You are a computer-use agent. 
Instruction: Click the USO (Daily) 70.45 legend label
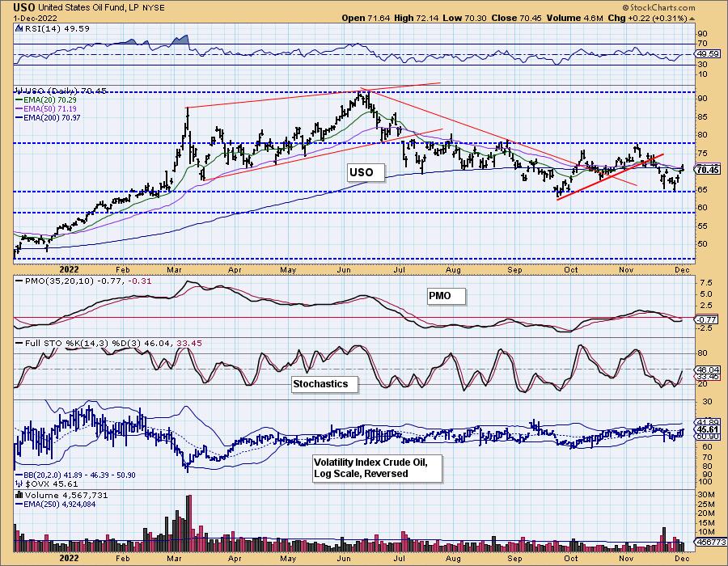pos(65,91)
